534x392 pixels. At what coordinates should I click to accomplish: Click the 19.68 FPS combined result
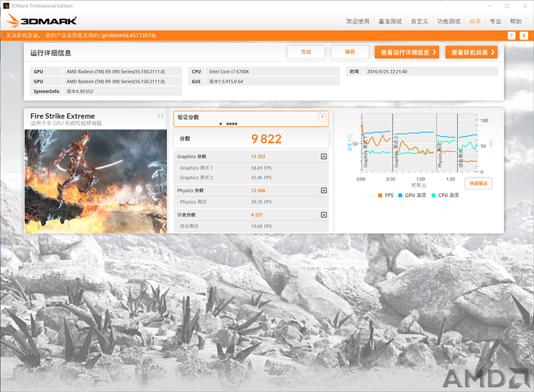tap(261, 226)
